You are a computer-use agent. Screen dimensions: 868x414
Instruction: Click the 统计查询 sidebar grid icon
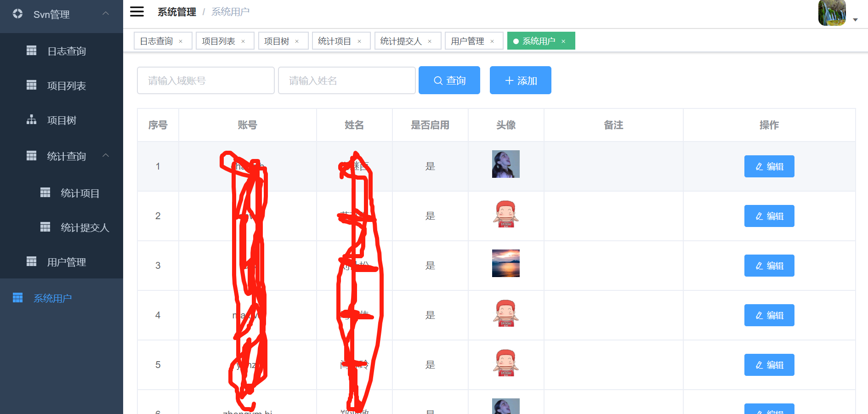[x=31, y=156]
